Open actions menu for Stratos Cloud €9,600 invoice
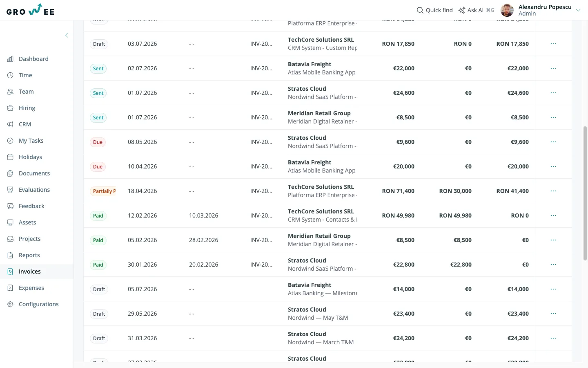588x368 pixels. (553, 142)
